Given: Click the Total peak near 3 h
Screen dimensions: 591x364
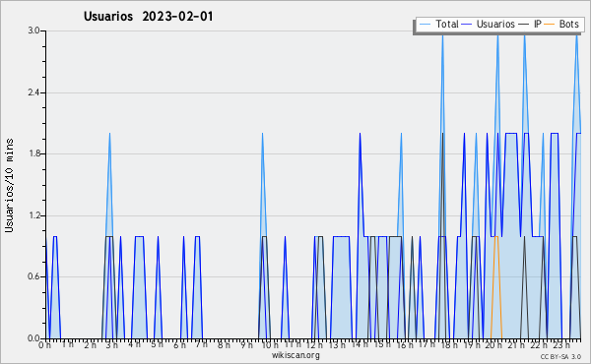Looking at the screenshot, I should tap(109, 133).
